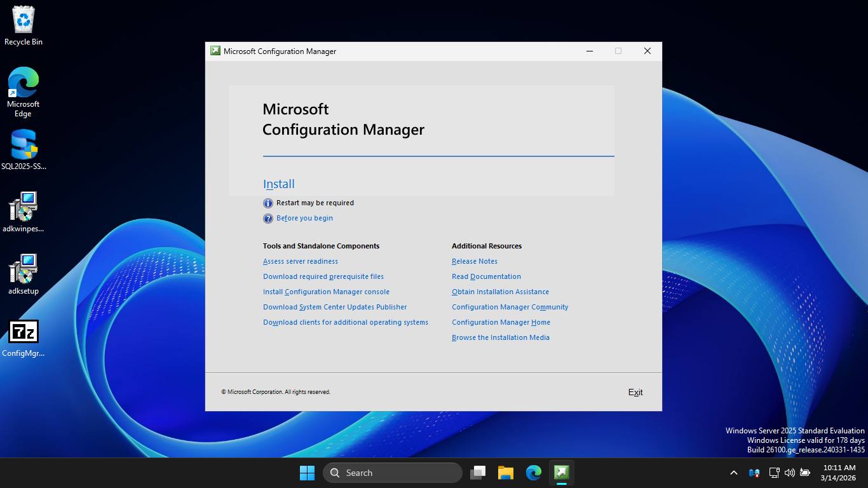Screen dimensions: 868x488
Task: Click the Install link in Configuration Manager
Action: 278,184
